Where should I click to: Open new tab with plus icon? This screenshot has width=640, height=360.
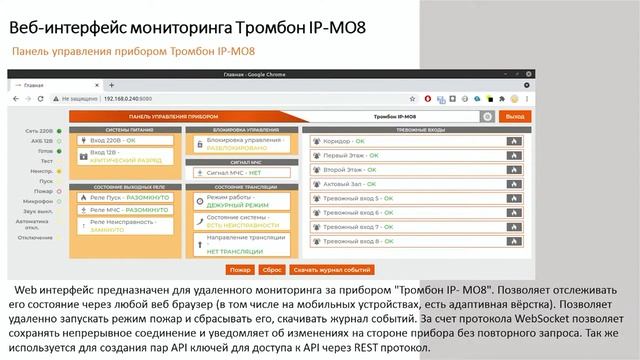111,85
